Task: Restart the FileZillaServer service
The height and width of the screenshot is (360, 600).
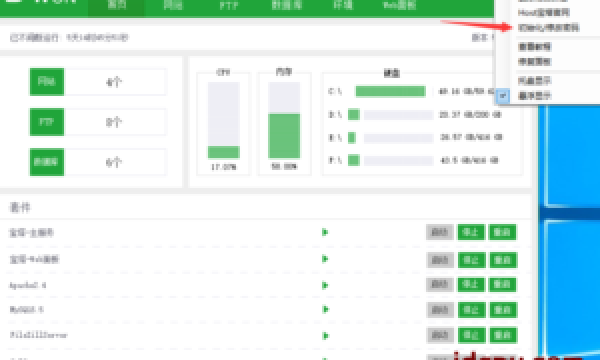Action: (x=502, y=335)
